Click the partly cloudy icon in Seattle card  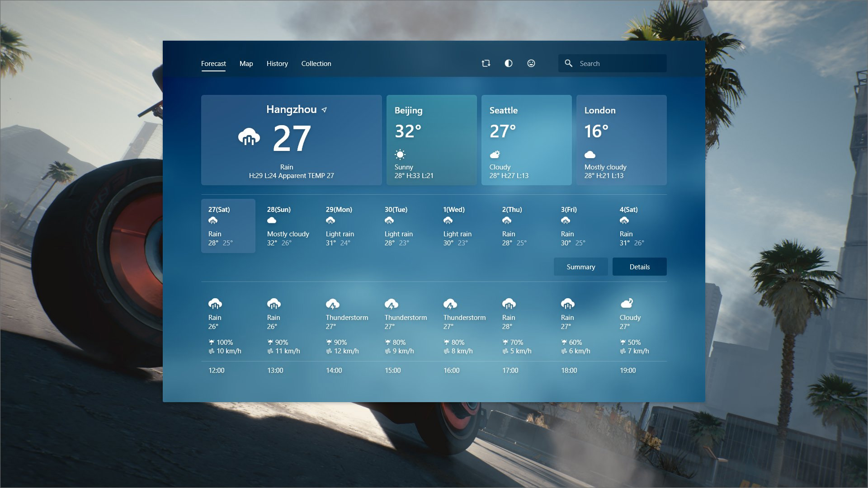click(495, 155)
